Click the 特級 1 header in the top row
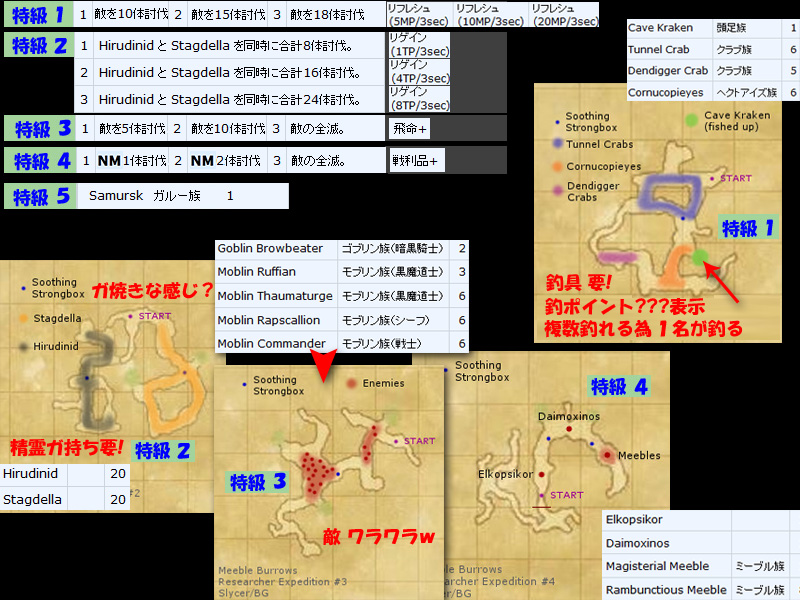800x600 pixels. tap(38, 14)
